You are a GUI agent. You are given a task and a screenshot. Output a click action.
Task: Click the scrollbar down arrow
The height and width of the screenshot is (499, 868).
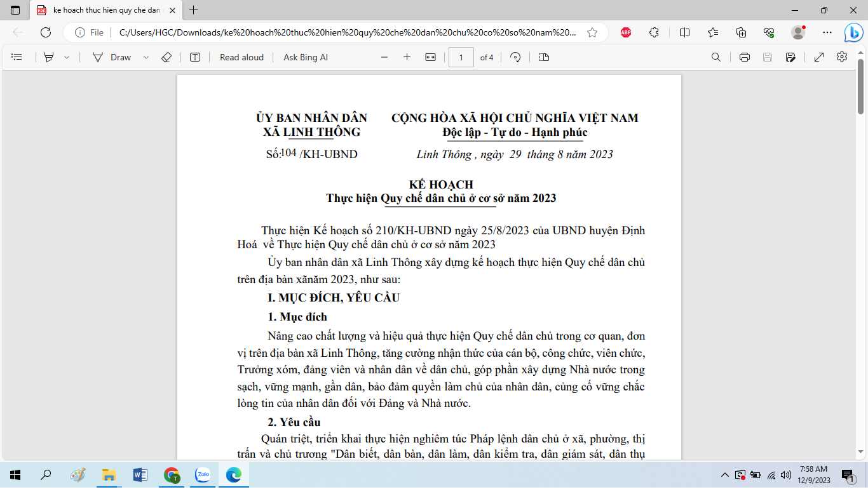861,452
